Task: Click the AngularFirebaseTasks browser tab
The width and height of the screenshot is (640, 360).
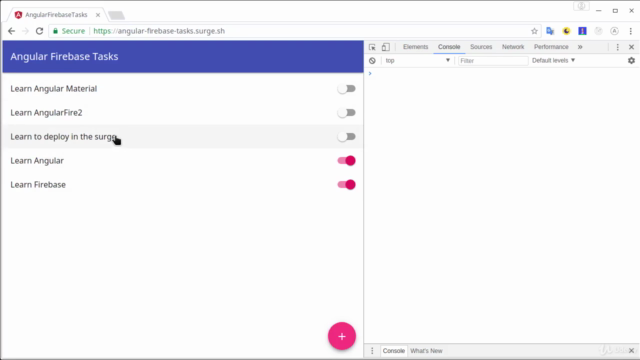Action: (x=56, y=15)
